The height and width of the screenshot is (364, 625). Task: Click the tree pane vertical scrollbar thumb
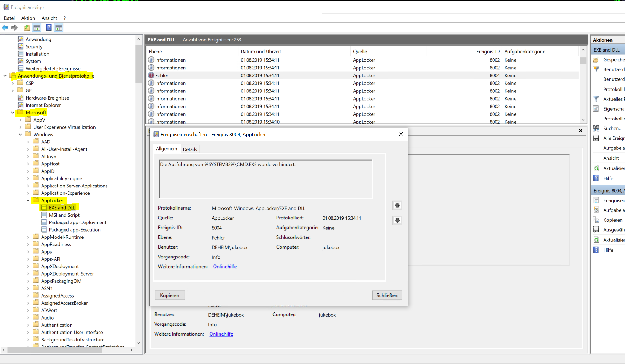pyautogui.click(x=139, y=64)
